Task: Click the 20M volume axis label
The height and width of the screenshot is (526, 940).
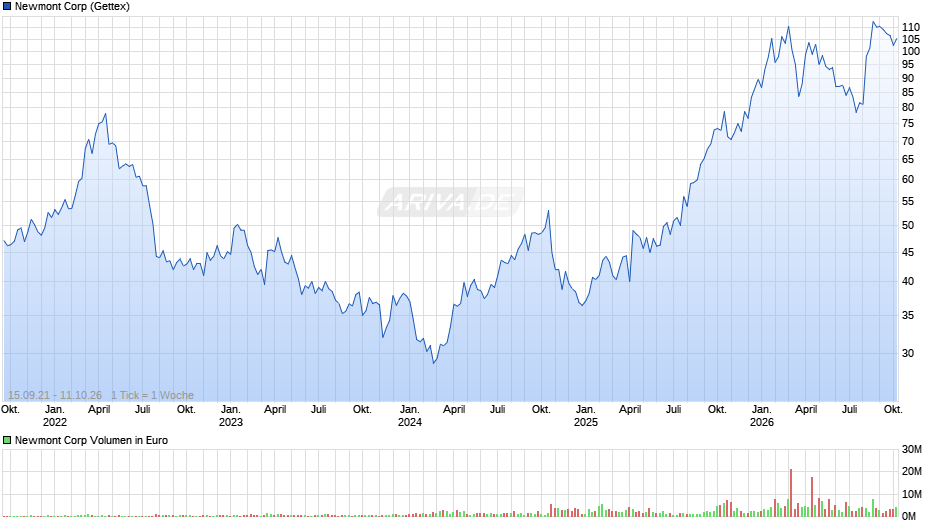Action: 911,471
